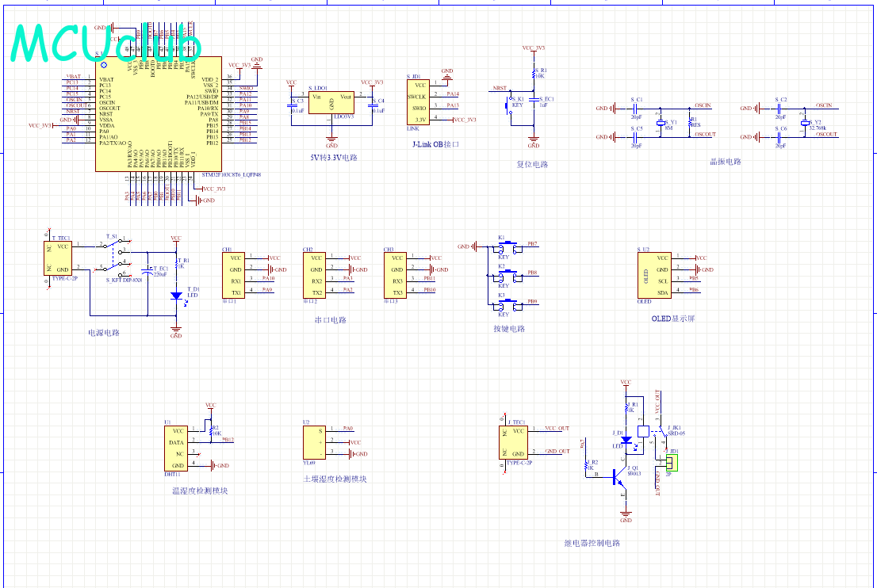
Task: Click the '5V转3.3V电路' section label
Action: coord(334,158)
